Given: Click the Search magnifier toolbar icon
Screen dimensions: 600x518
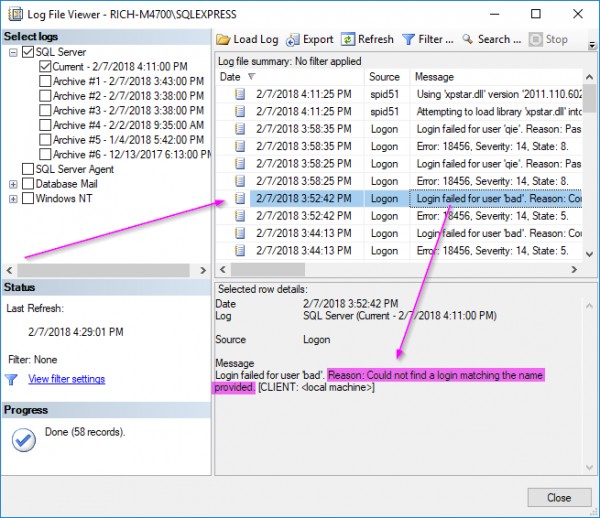Looking at the screenshot, I should point(468,39).
